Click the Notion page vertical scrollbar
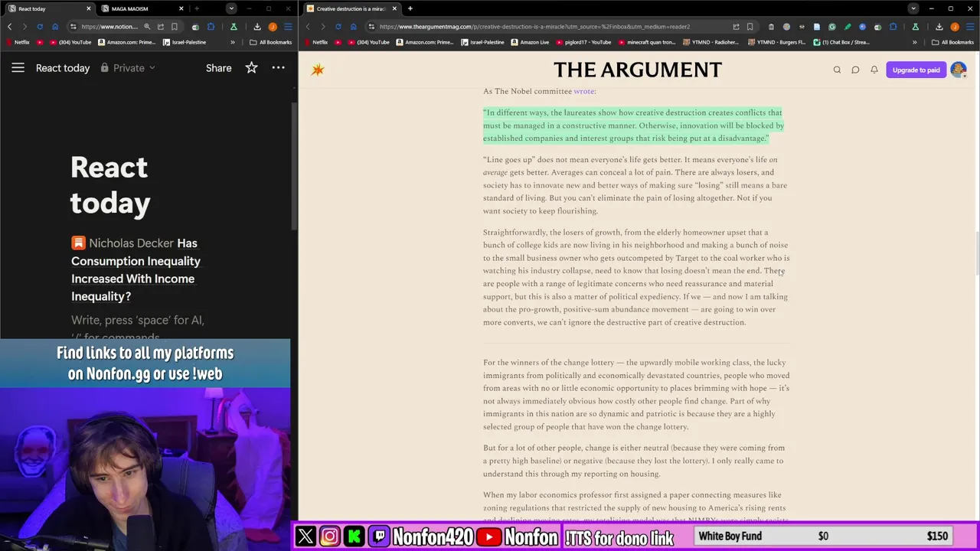This screenshot has height=551, width=980. tap(295, 165)
